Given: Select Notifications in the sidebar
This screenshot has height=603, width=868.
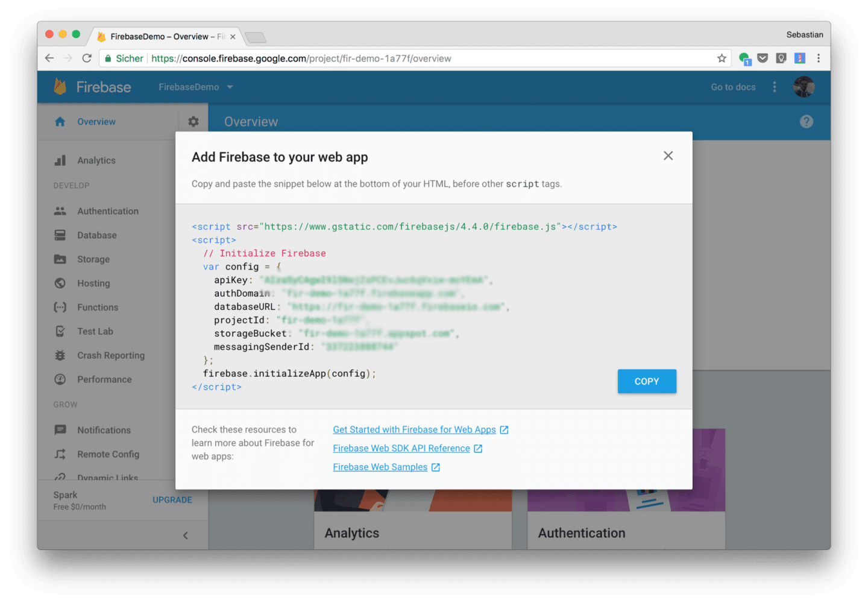Looking at the screenshot, I should click(x=104, y=430).
